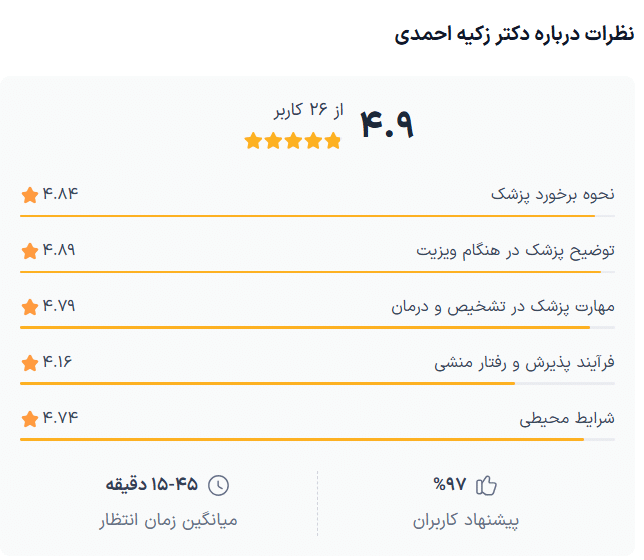Click the star next to the ۴.۷۴ rating
644x560 pixels.
pos(30,418)
